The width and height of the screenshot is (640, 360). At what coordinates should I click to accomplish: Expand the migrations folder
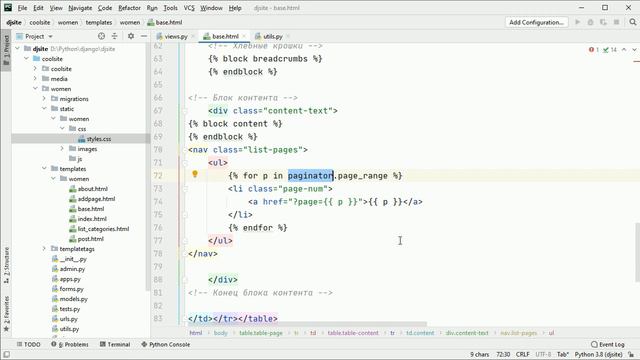[44, 99]
